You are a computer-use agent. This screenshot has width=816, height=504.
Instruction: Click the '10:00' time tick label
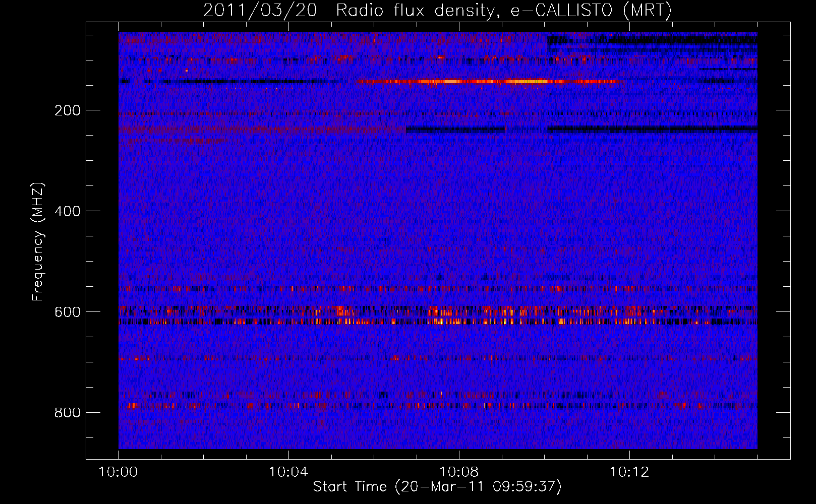(118, 472)
